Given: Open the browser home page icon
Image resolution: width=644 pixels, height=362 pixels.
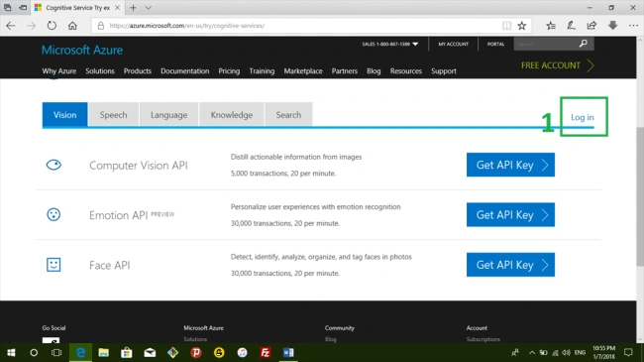Looking at the screenshot, I should point(72,26).
